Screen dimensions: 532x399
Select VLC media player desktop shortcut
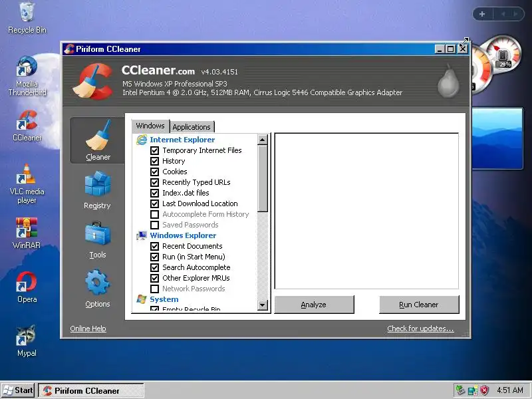click(27, 184)
